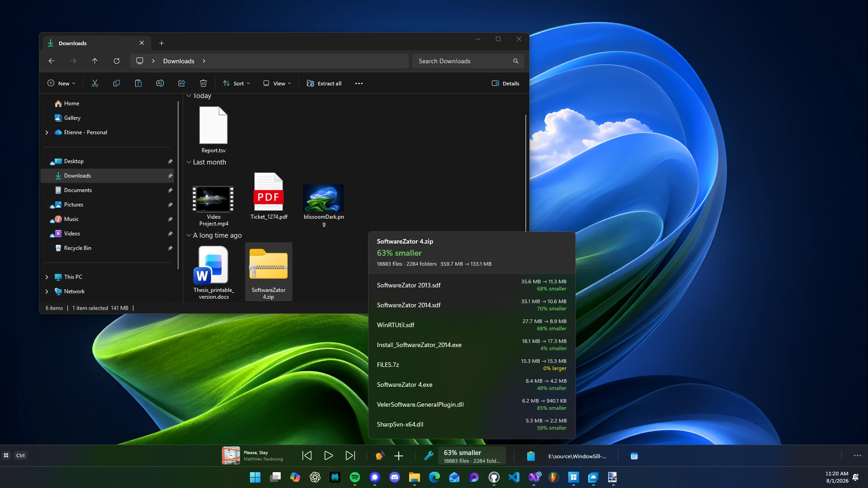Refresh the Downloads folder view

[x=117, y=61]
